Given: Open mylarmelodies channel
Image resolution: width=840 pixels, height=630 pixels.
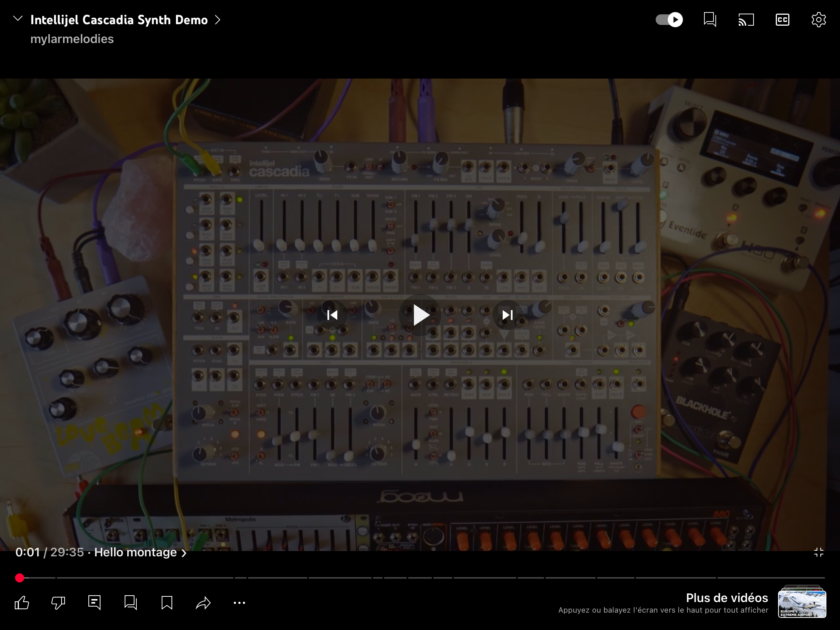Looking at the screenshot, I should pyautogui.click(x=72, y=39).
